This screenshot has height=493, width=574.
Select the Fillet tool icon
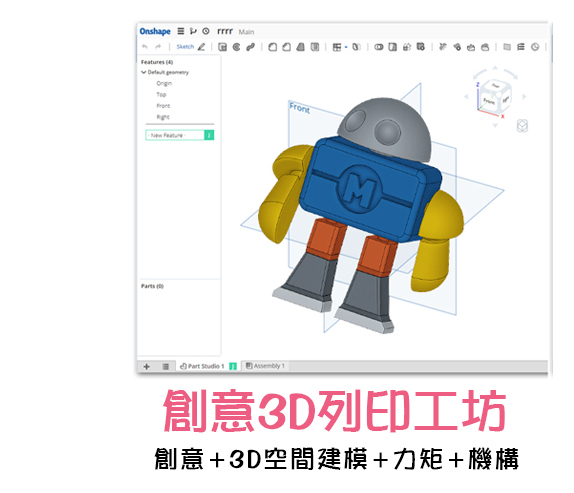coord(272,47)
